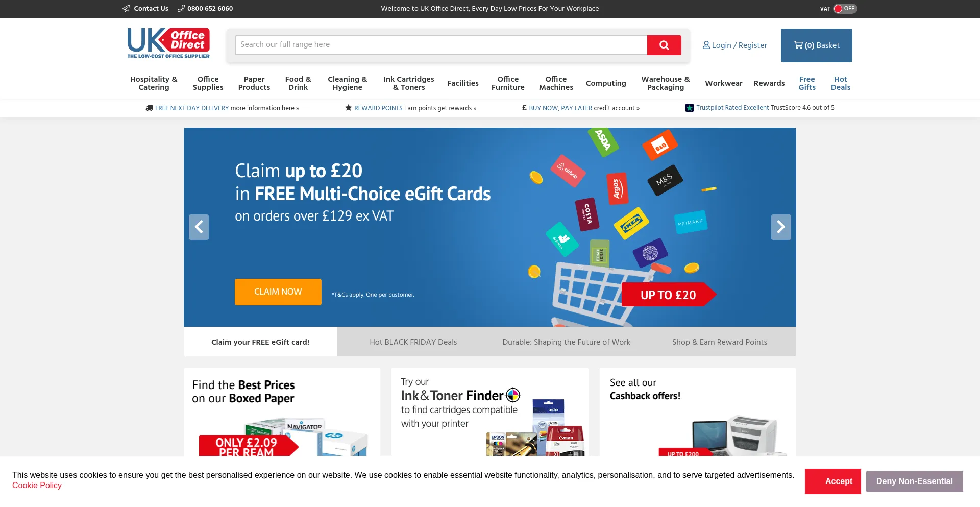Focus the search our full range field

tap(441, 45)
